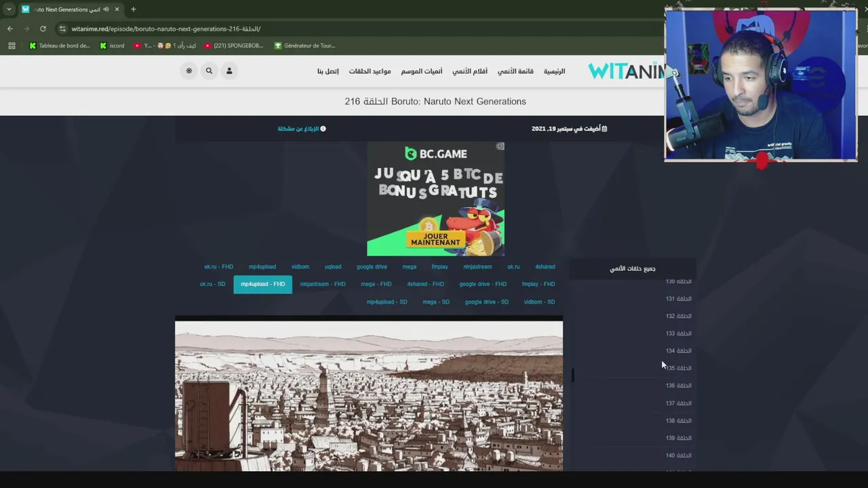Open a new browser tab with plus
868x488 pixels.
[x=133, y=9]
